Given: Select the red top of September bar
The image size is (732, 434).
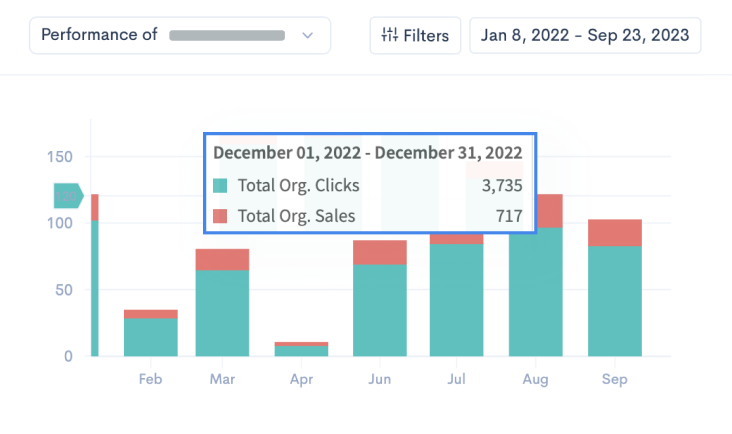Looking at the screenshot, I should point(614,232).
